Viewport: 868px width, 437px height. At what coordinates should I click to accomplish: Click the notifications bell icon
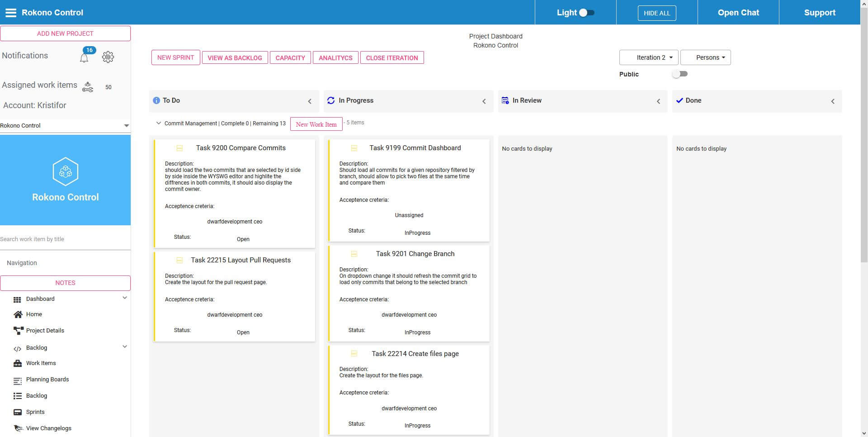84,58
